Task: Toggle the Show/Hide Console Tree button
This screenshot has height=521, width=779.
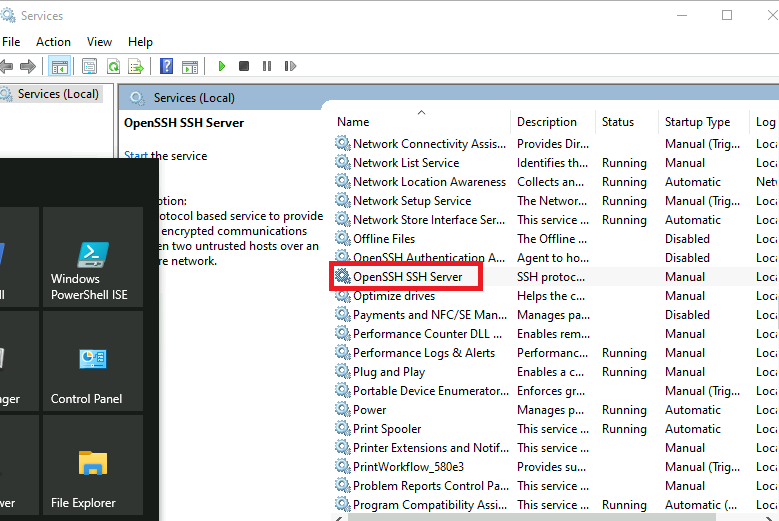Action: tap(59, 66)
